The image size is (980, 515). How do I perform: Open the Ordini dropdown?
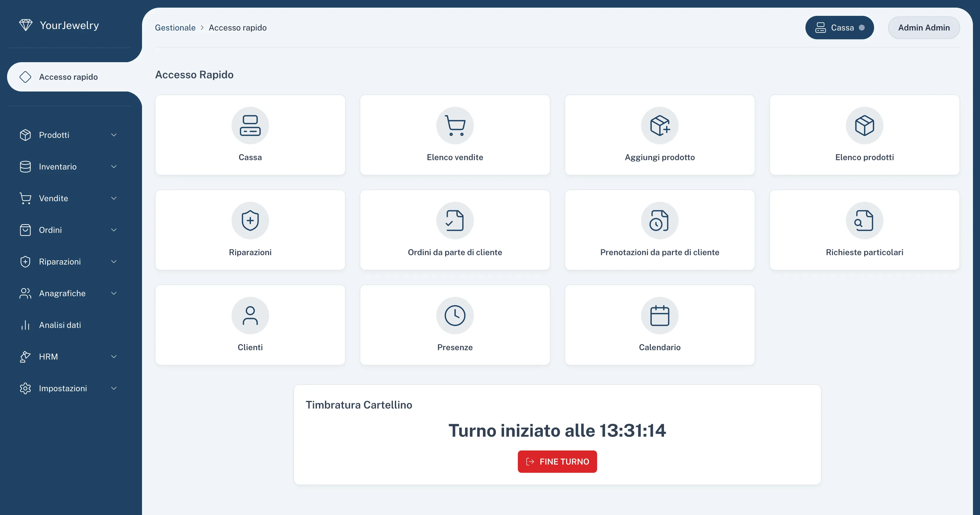68,230
